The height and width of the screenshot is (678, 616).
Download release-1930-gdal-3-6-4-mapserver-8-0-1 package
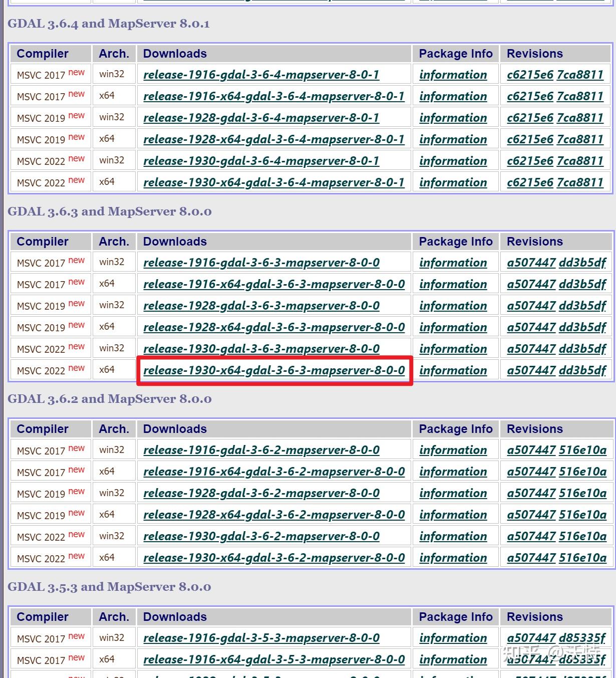pos(261,160)
